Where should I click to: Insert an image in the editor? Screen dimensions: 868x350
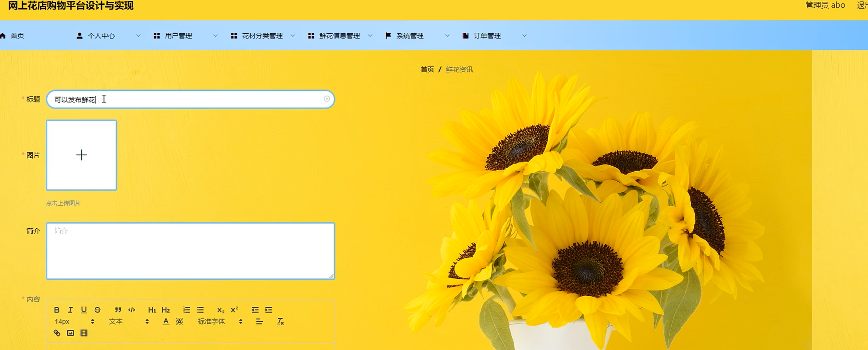point(70,333)
